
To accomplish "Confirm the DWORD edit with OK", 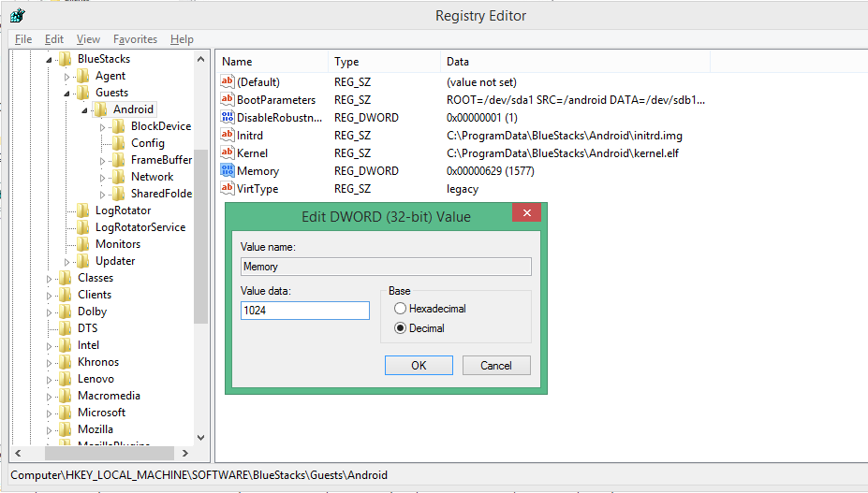I will (x=419, y=365).
